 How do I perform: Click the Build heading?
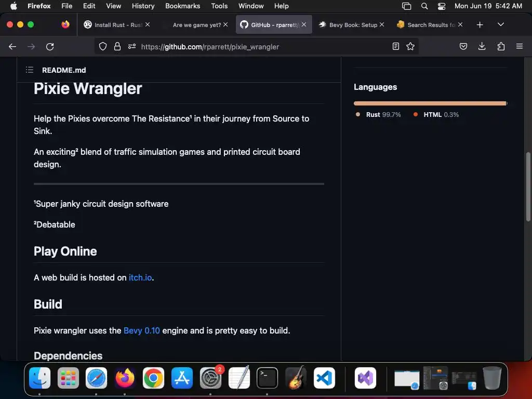[48, 304]
